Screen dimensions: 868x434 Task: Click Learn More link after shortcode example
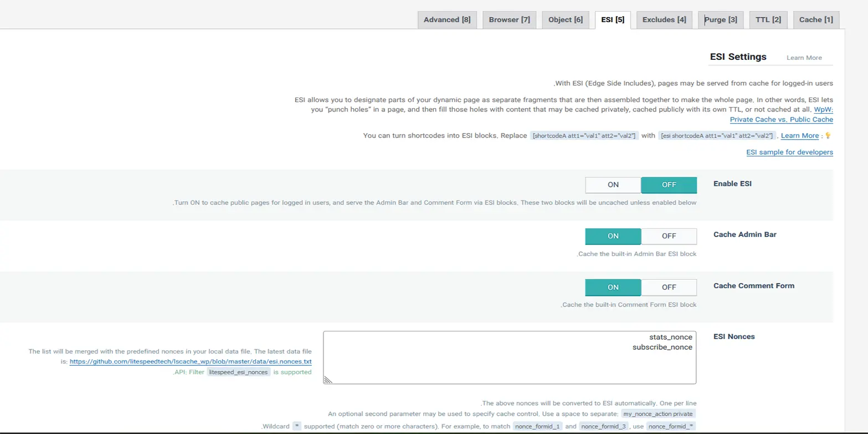(799, 136)
